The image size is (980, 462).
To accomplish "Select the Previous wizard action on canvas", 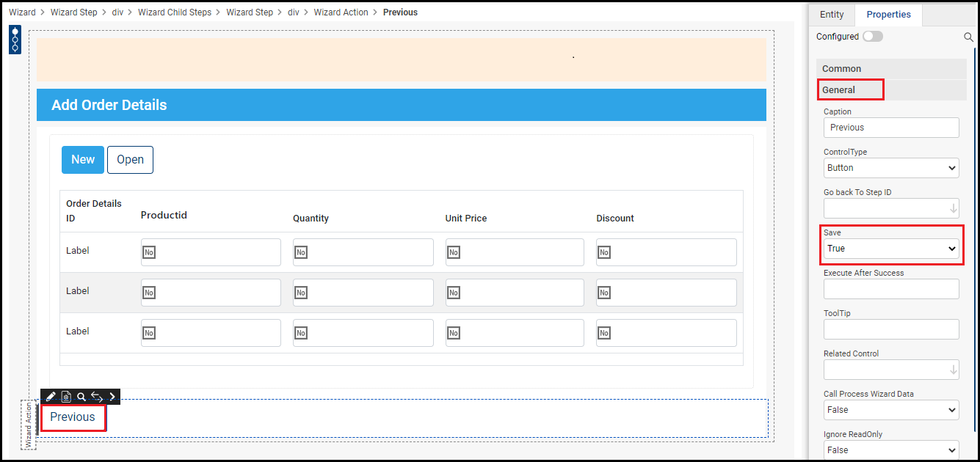I will tap(73, 417).
